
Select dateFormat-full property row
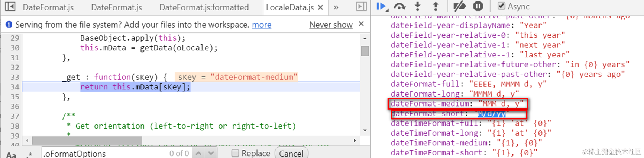[469, 84]
